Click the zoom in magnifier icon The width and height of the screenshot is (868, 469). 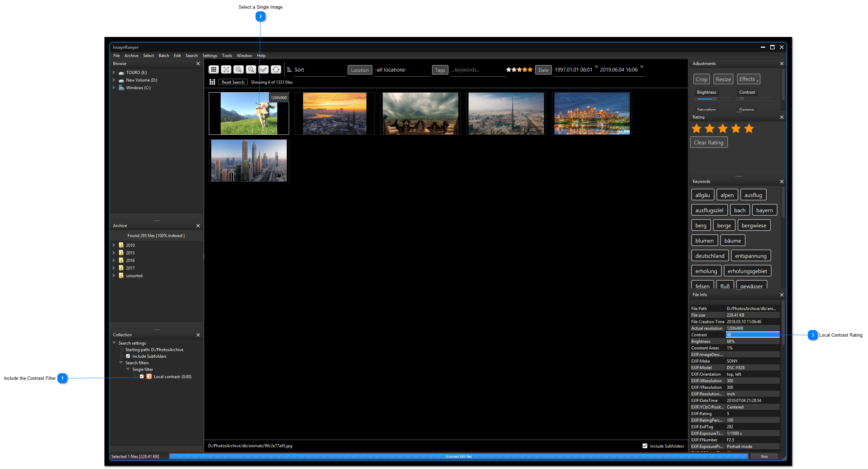238,69
